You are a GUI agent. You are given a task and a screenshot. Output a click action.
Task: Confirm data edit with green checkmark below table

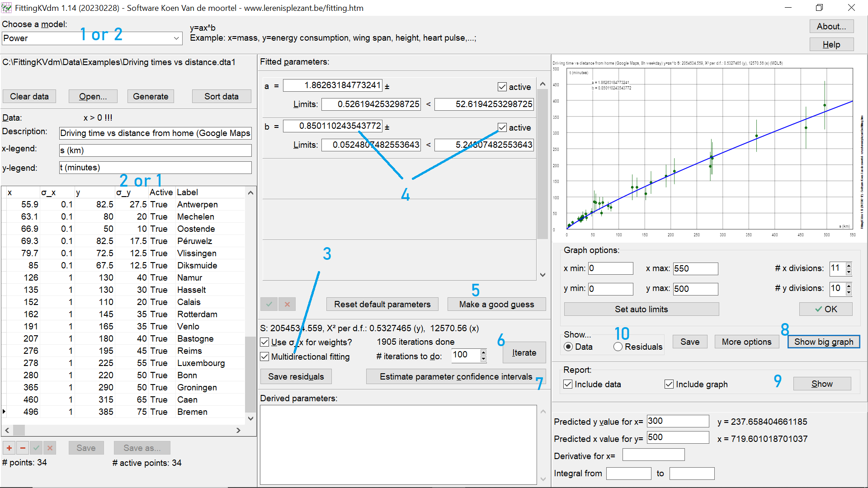tap(36, 448)
